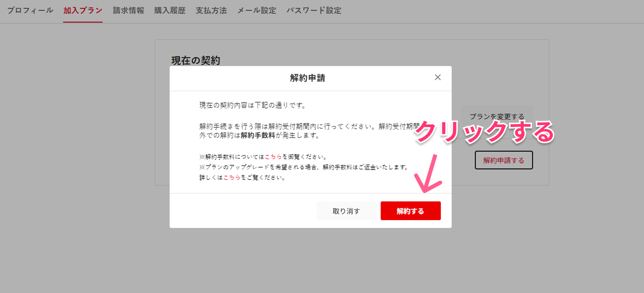This screenshot has width=644, height=293.
Task: Click the 解約申請 dialog title
Action: (x=307, y=78)
